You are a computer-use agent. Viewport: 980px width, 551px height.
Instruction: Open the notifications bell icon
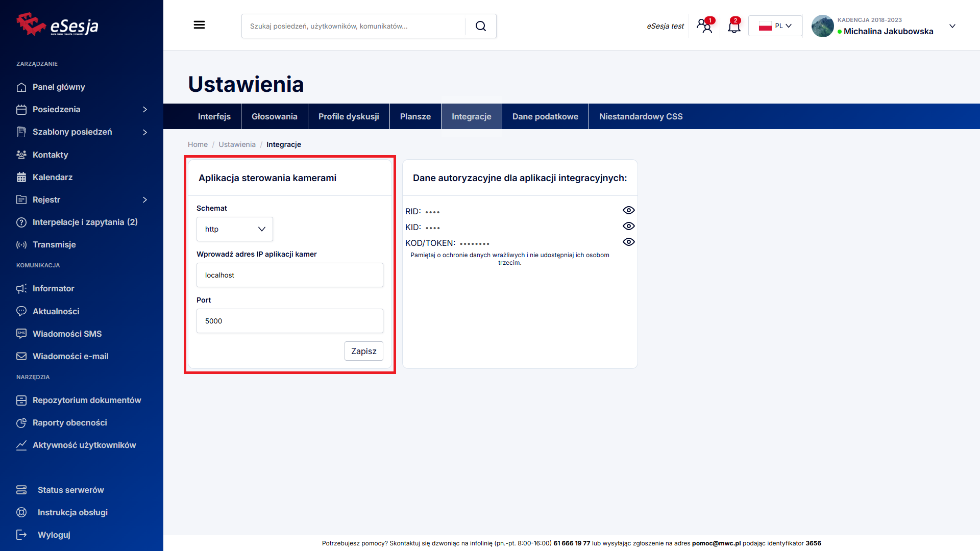(734, 26)
